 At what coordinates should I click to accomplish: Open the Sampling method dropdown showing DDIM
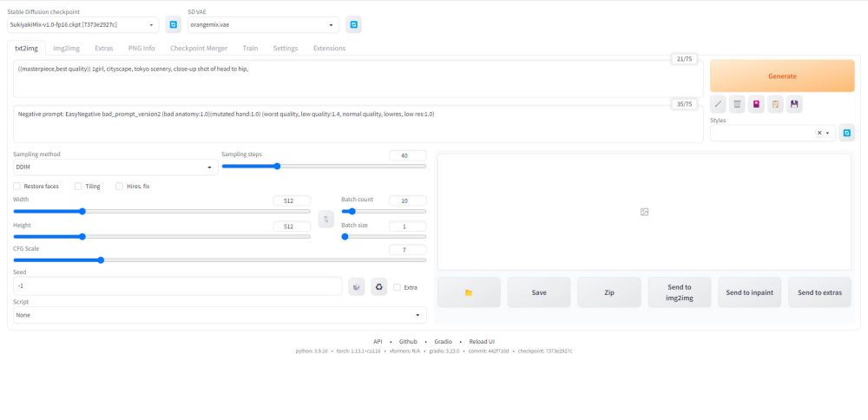click(x=115, y=167)
